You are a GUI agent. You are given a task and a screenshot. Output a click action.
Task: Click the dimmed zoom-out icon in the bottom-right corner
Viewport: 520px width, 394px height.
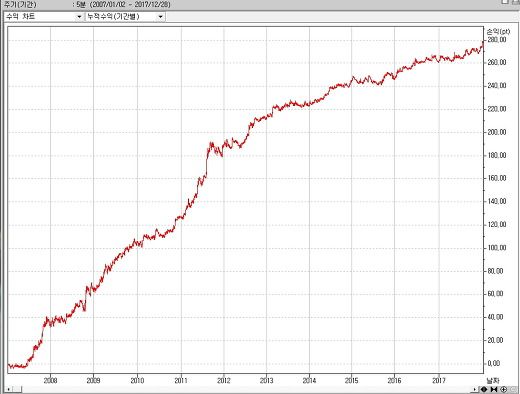(513, 389)
